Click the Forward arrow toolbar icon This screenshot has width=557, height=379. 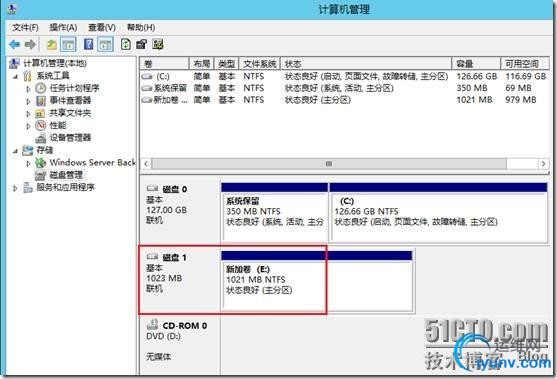point(30,44)
